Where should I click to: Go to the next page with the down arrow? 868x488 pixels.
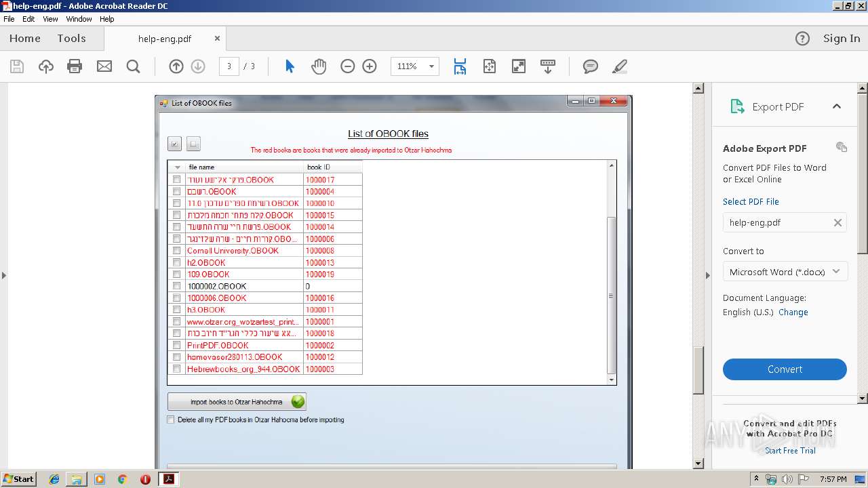[x=198, y=66]
